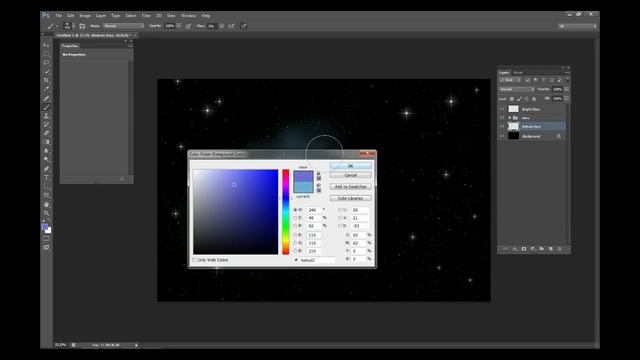640x360 pixels.
Task: Select the Crop tool
Action: pos(46,80)
